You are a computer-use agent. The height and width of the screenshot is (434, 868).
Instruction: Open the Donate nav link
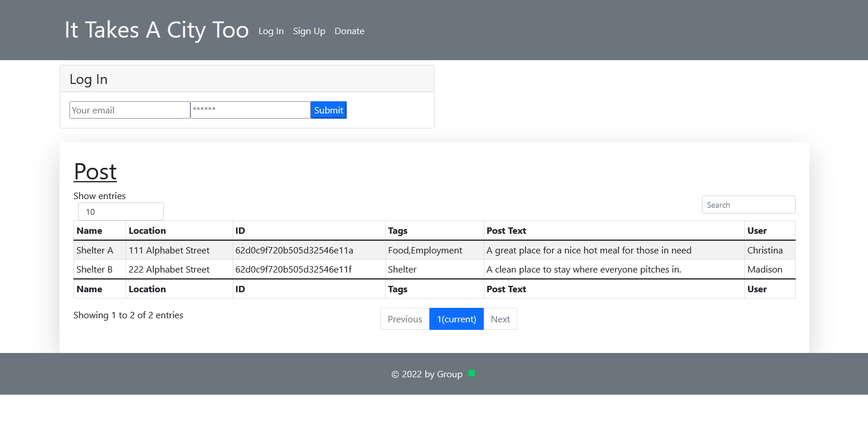click(x=350, y=31)
